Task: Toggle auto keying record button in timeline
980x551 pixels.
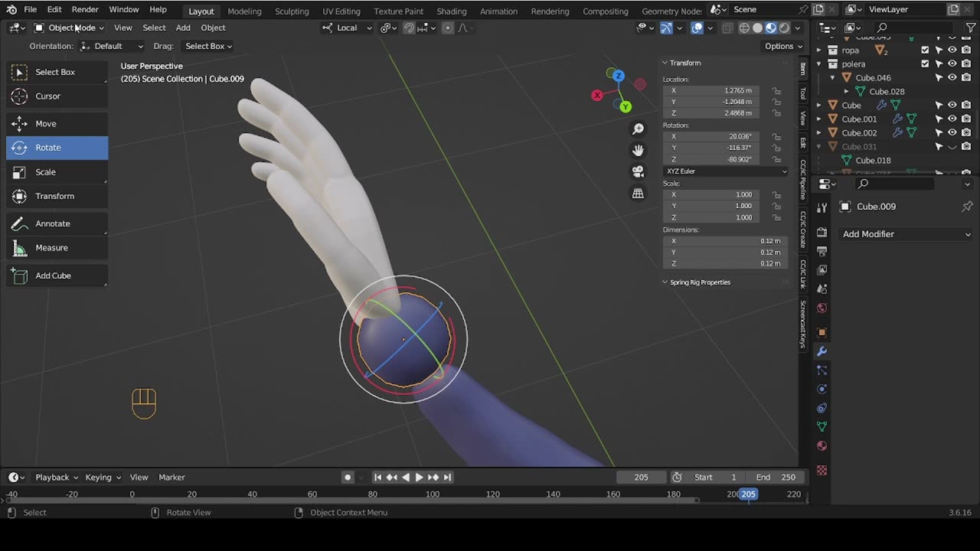Action: tap(348, 478)
